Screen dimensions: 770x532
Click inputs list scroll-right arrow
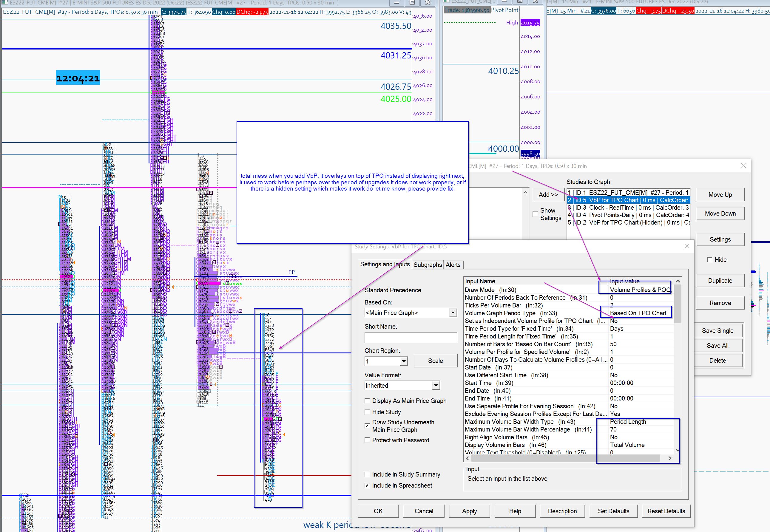(670, 458)
